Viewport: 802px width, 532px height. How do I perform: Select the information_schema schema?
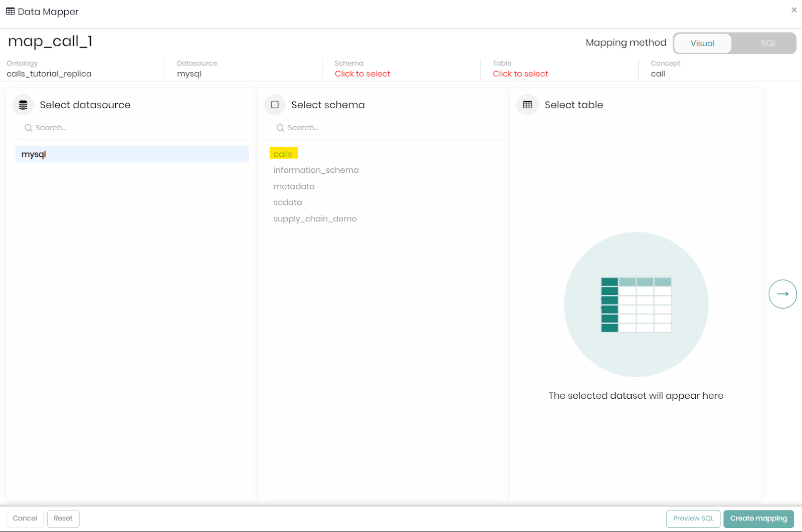[x=316, y=170]
